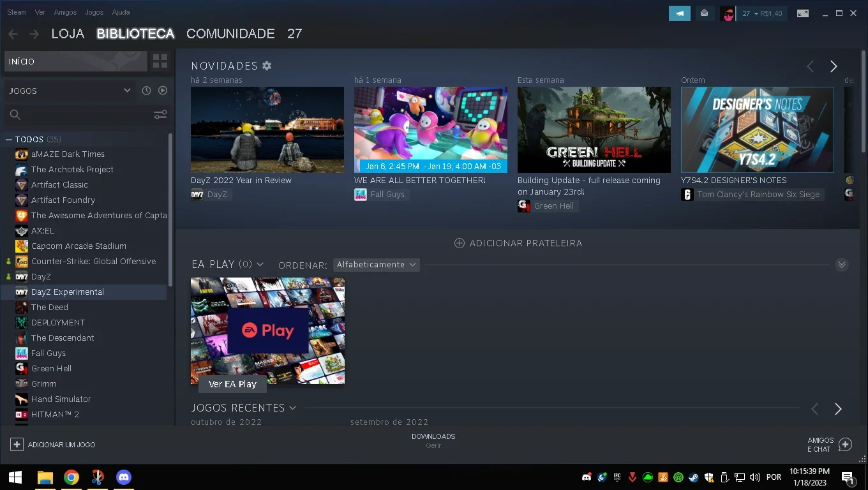868x490 pixels.
Task: Open the Alfabeticamente sort dropdown
Action: point(376,264)
